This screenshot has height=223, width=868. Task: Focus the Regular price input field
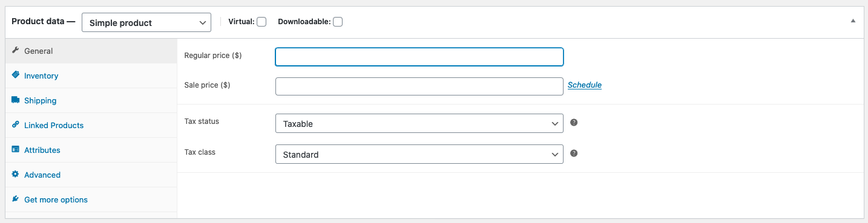click(x=419, y=57)
